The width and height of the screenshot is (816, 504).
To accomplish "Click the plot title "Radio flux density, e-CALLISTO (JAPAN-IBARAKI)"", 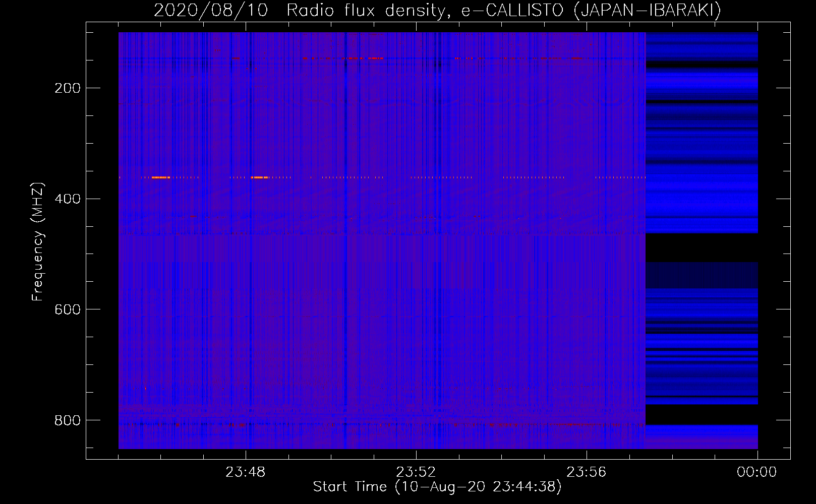I will pos(504,10).
